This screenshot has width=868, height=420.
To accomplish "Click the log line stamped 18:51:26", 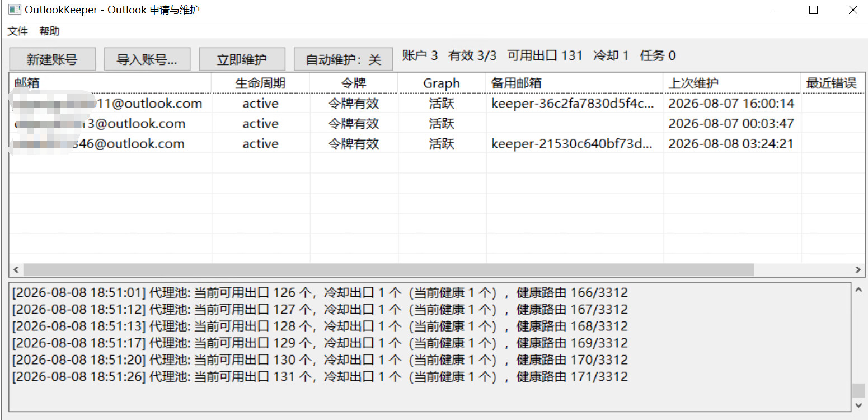I will click(x=320, y=376).
